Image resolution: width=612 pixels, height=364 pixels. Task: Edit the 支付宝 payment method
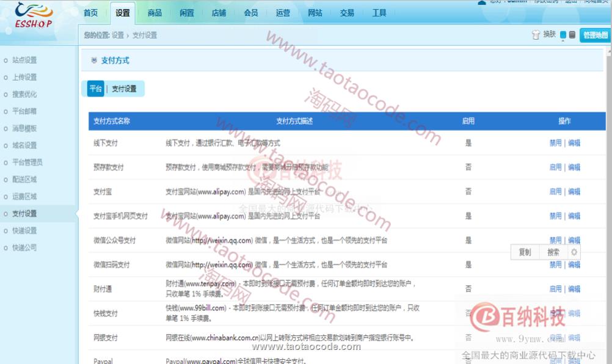coord(574,192)
